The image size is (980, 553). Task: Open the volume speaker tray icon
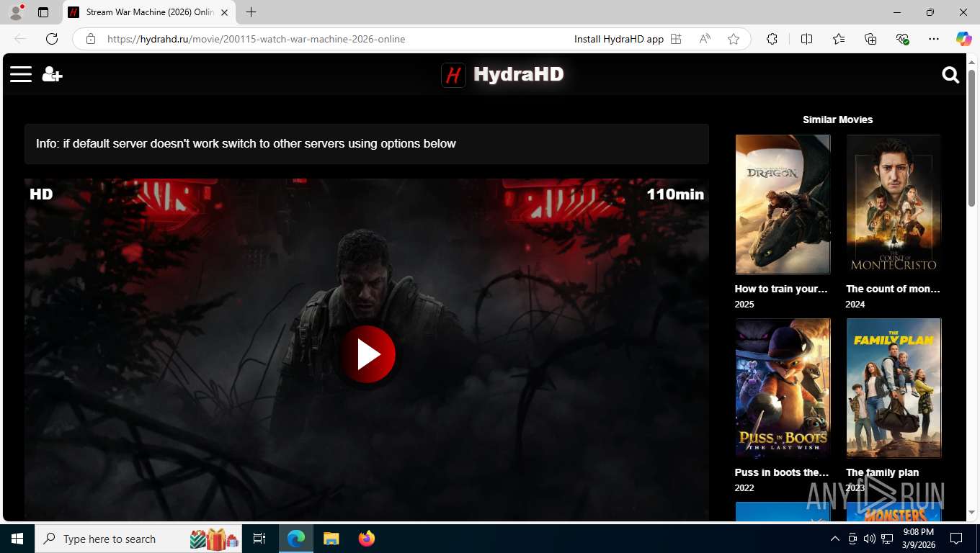869,539
